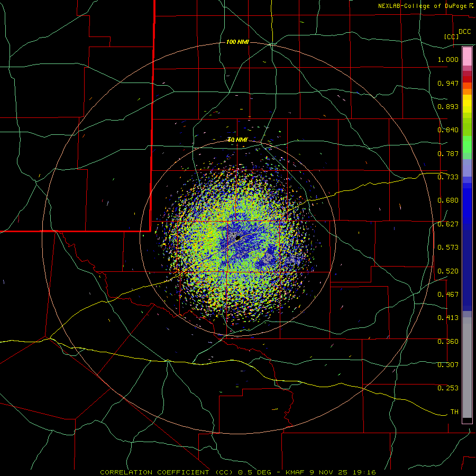Click the [CC] label above the color scale
Viewport: 476px width, 476px height.
[452, 36]
